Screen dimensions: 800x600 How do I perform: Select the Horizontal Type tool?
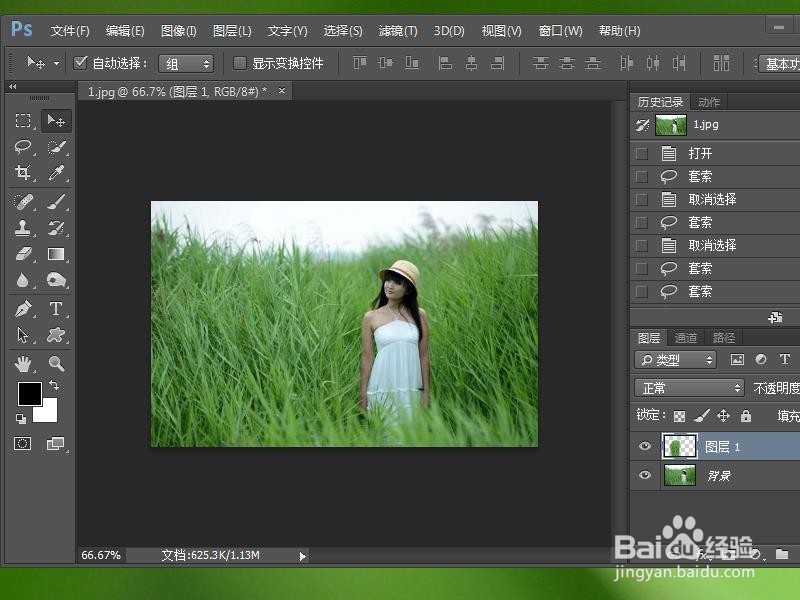56,309
